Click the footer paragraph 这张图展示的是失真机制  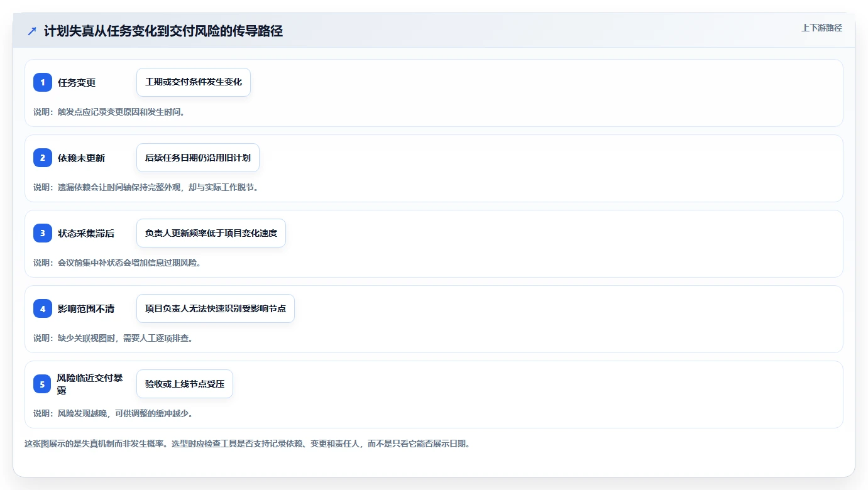tap(247, 444)
